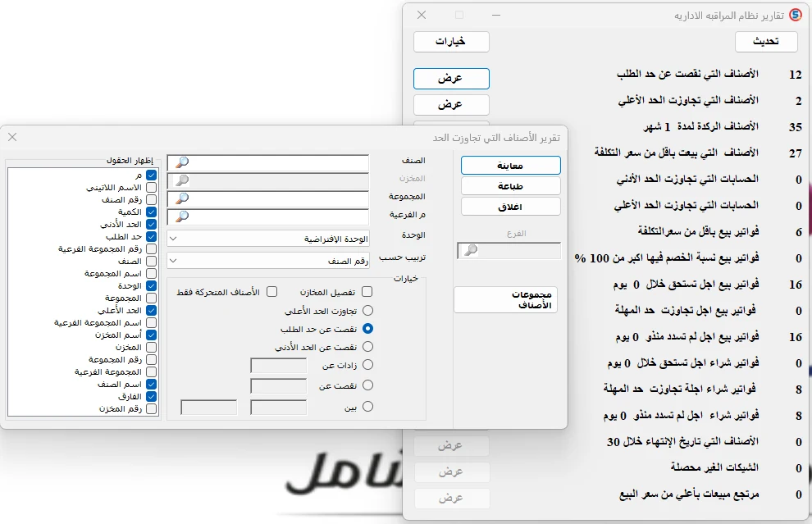Check رقم المجموعة field checkbox
812x524 pixels.
151,359
